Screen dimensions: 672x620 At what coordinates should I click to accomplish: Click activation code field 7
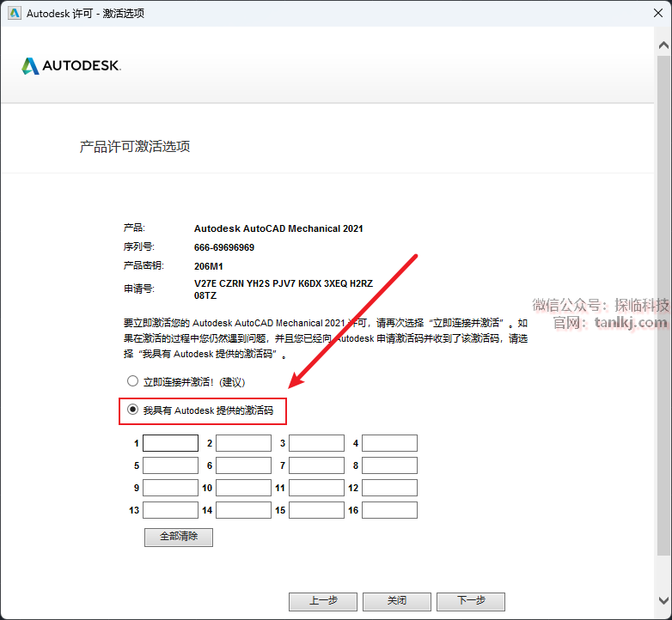coord(317,465)
